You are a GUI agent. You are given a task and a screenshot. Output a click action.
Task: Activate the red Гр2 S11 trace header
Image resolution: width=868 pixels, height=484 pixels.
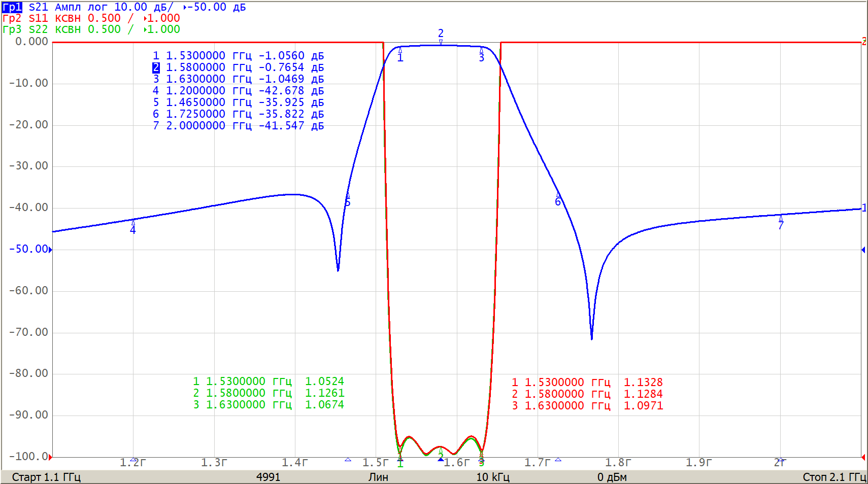[x=41, y=18]
